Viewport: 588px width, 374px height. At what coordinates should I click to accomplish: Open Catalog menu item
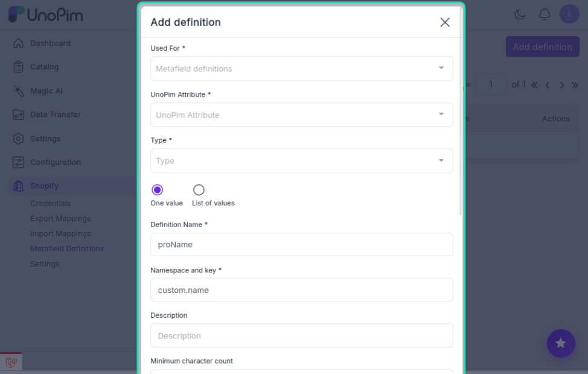[x=44, y=67]
